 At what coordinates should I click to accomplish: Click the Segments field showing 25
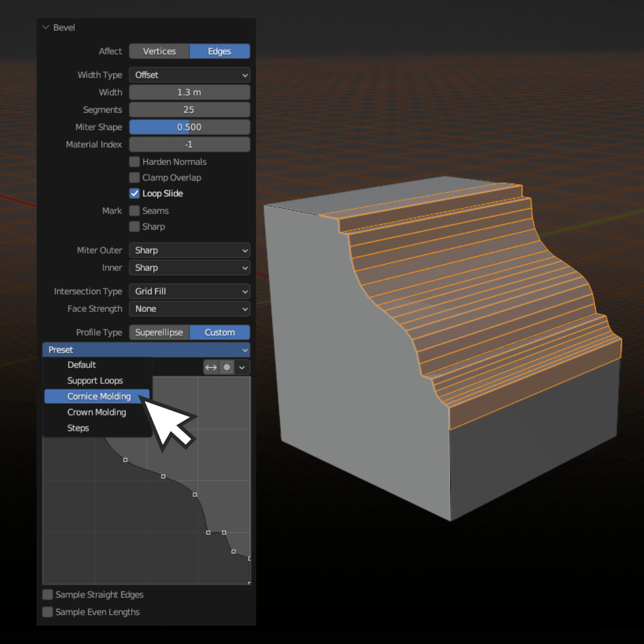coord(190,110)
